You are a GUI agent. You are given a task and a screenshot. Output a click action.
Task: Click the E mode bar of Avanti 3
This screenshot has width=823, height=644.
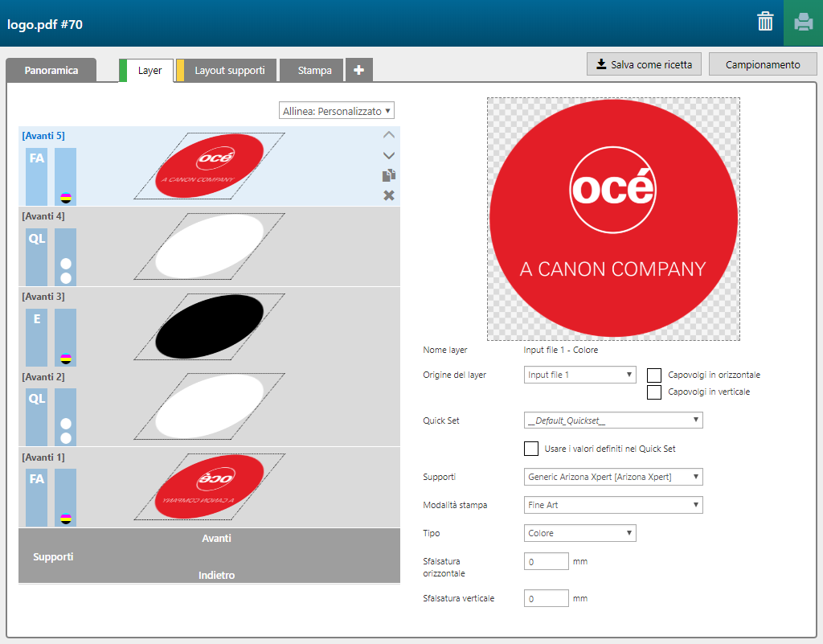[x=37, y=337]
